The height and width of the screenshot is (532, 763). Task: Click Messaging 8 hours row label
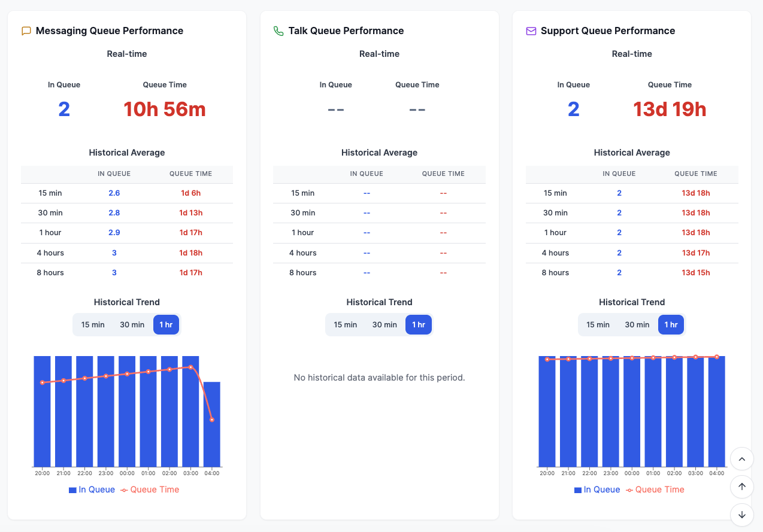click(x=50, y=273)
